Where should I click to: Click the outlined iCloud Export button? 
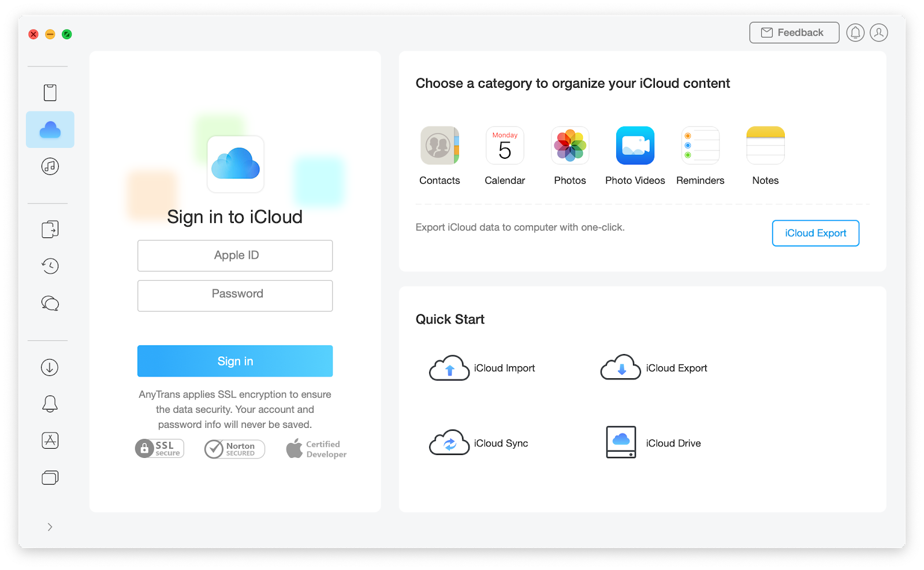(x=815, y=233)
